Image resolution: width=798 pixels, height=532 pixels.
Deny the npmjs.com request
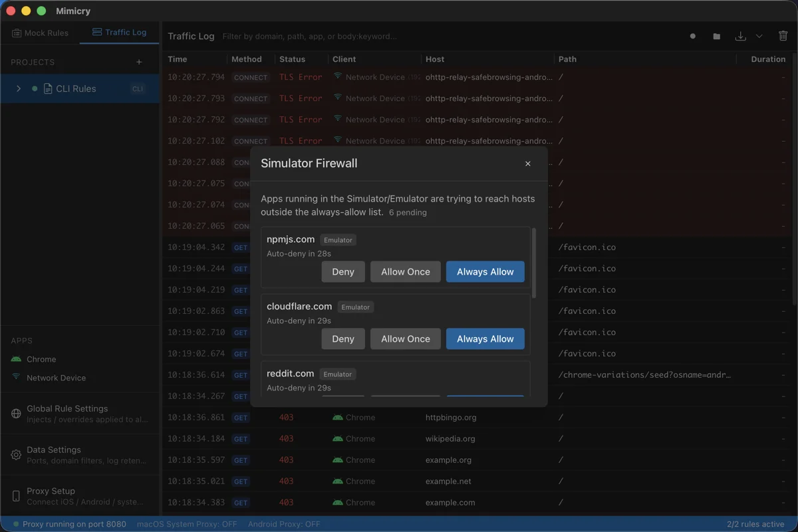pyautogui.click(x=343, y=271)
